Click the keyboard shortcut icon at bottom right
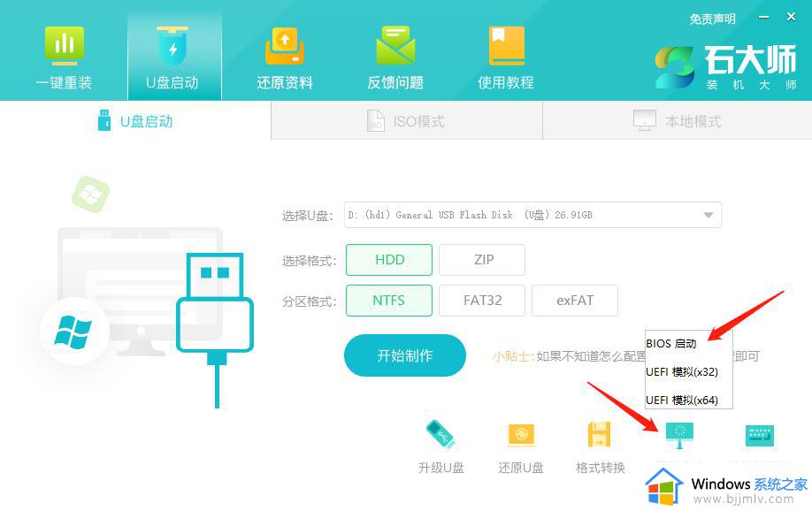Image resolution: width=812 pixels, height=511 pixels. point(760,436)
